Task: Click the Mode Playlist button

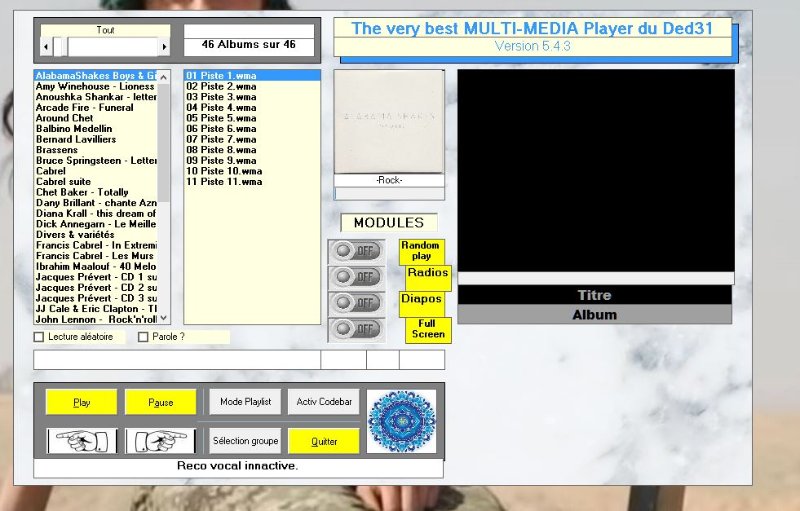Action: (245, 402)
